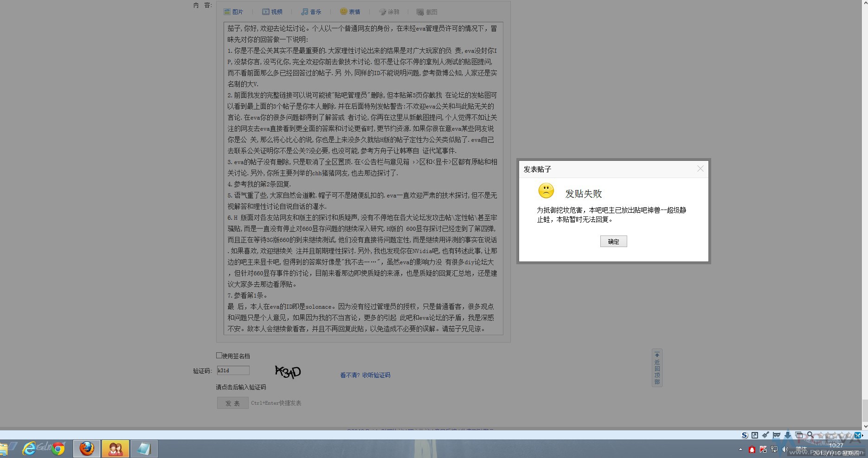Insert a video with the 视频 icon
This screenshot has width=868, height=458.
coord(273,12)
